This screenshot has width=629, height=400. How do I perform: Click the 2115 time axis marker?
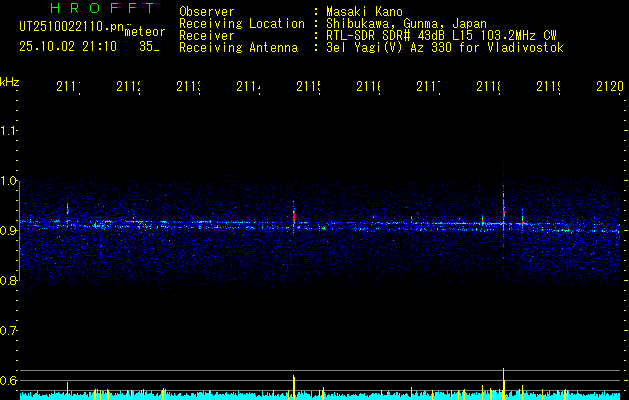[x=308, y=87]
